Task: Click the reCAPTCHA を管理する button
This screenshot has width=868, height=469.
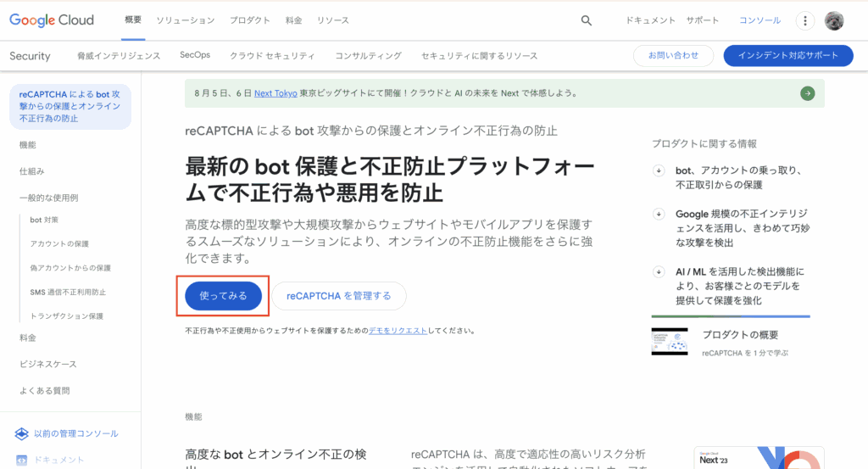Action: [x=339, y=296]
